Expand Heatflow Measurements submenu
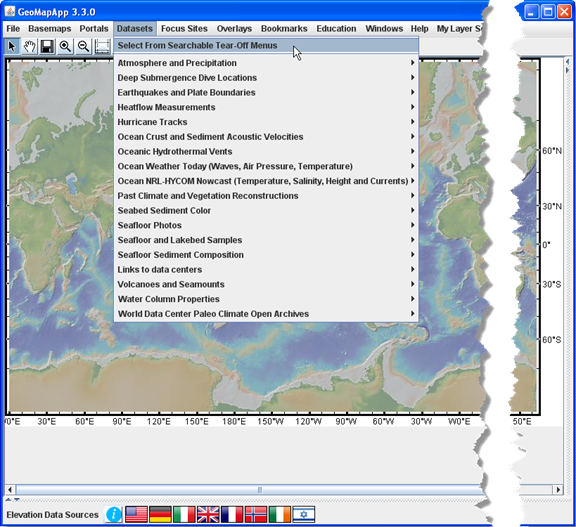The height and width of the screenshot is (527, 576). click(x=266, y=107)
